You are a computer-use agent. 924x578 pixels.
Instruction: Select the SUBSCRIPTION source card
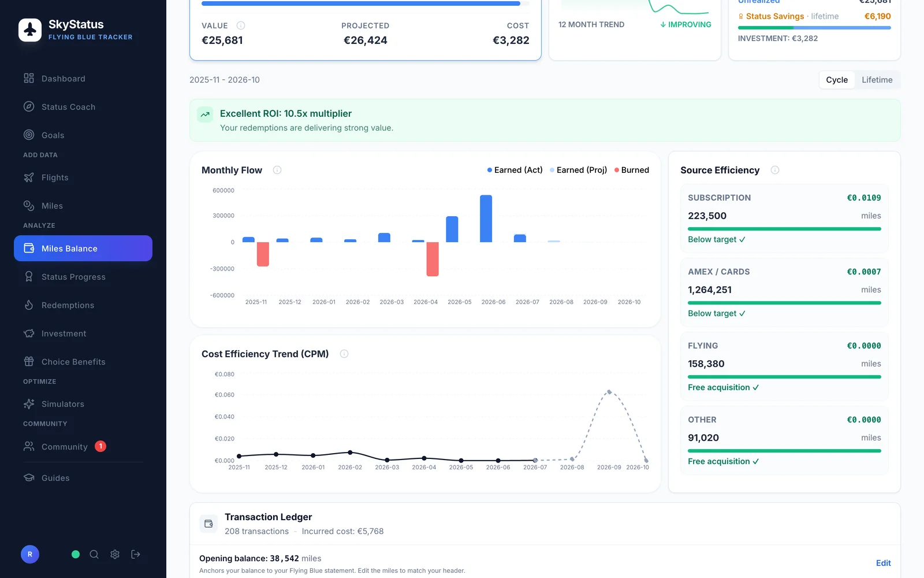tap(784, 218)
